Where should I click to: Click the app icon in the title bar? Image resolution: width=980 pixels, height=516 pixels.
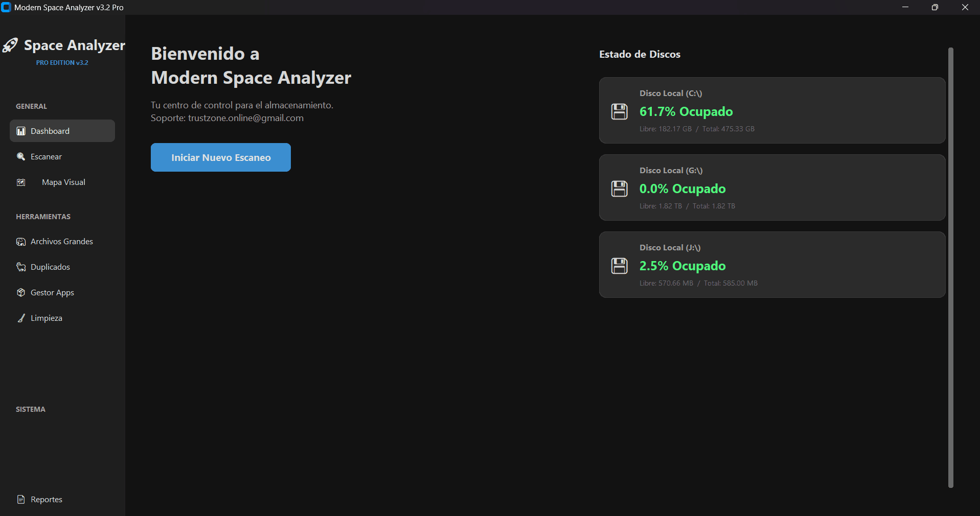point(6,7)
